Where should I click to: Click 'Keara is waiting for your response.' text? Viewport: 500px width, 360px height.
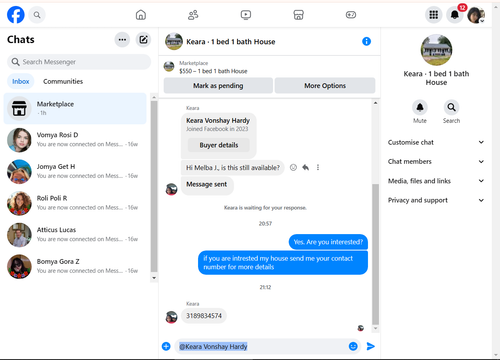[265, 208]
